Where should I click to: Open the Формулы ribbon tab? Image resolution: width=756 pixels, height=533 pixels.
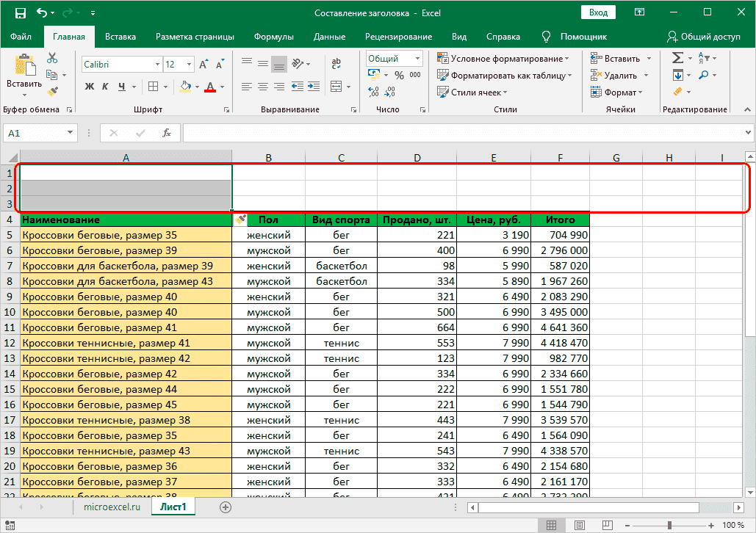point(273,37)
